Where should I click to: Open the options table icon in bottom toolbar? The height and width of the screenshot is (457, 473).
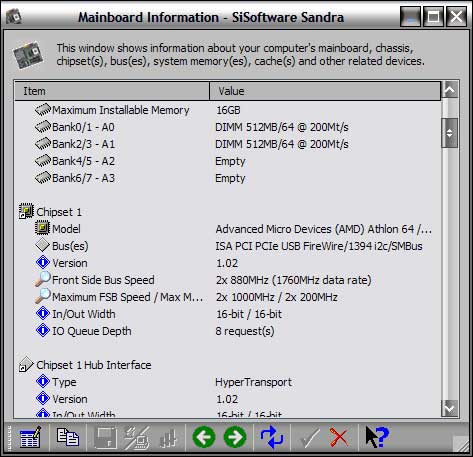click(x=30, y=437)
